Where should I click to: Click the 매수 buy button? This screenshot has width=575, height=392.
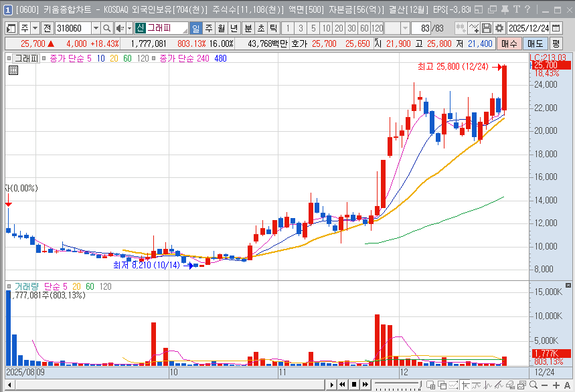coord(509,43)
